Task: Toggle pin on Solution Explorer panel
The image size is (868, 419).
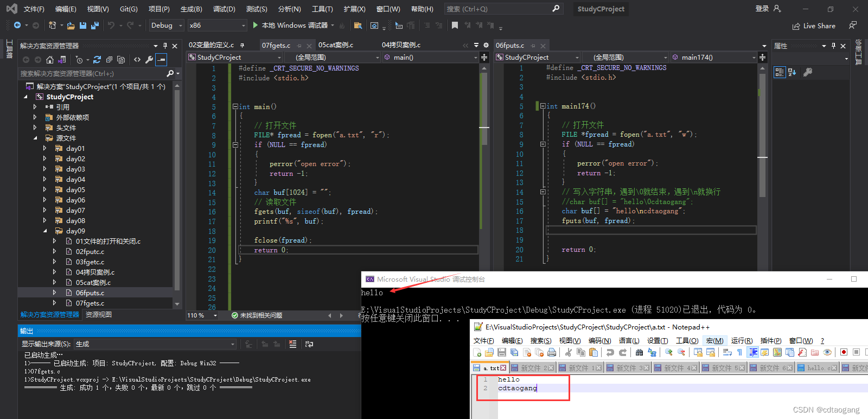Action: (x=165, y=46)
